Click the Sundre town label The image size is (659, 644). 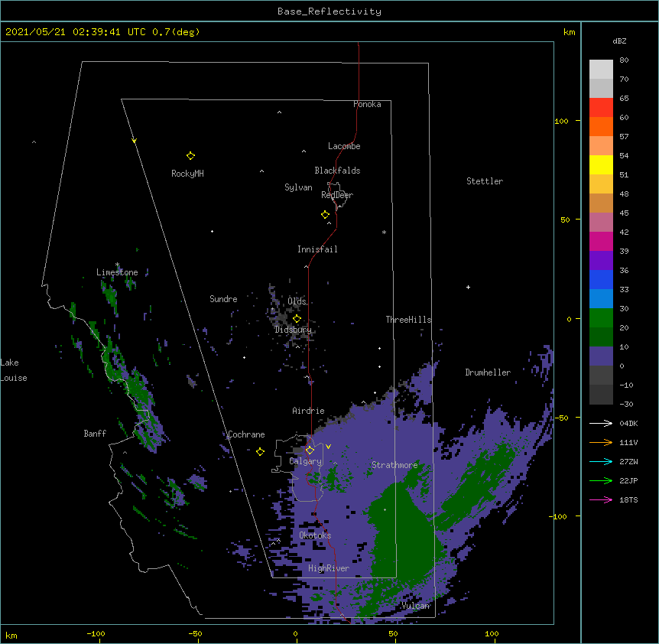223,299
